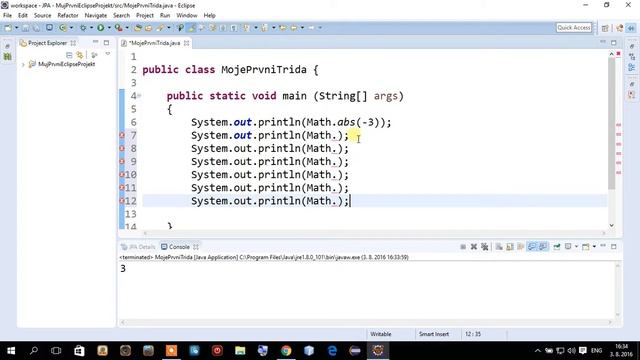Remove launch with Console X icon

coord(473,247)
